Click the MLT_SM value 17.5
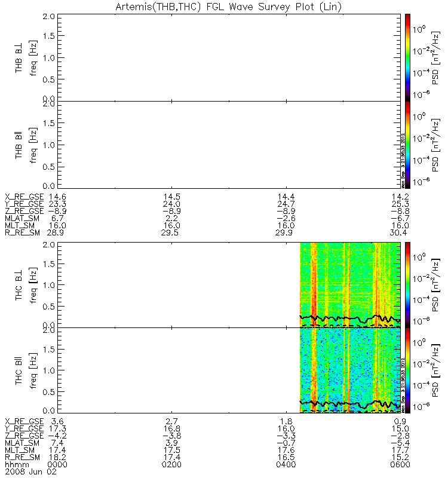Screen dimensions: 448x478 pyautogui.click(x=171, y=451)
